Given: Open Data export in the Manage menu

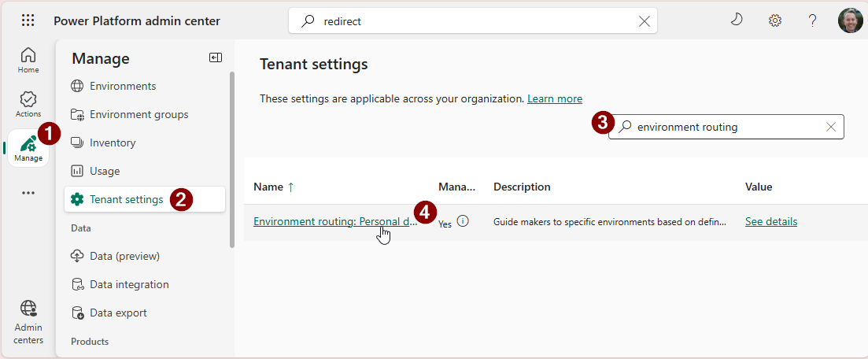Looking at the screenshot, I should 118,313.
